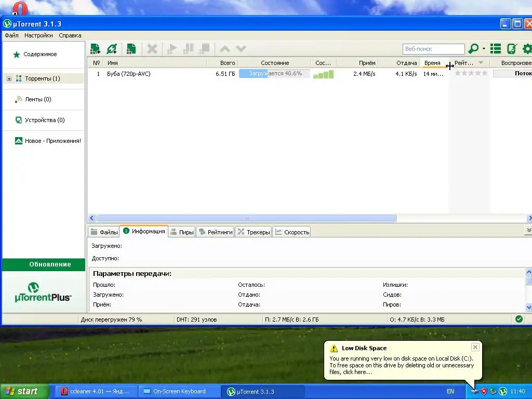Sort by the Приём column header
Screen dimensions: 532x399
tap(357, 63)
